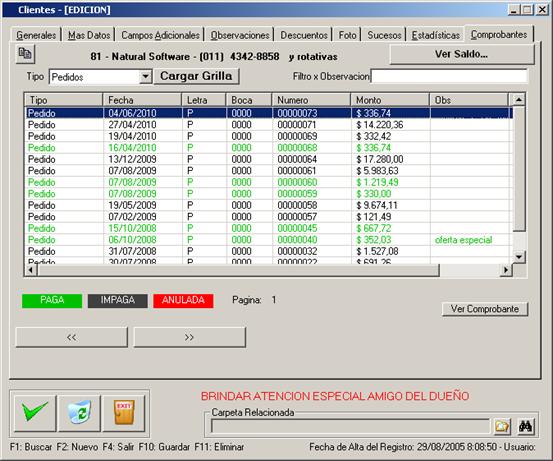The width and height of the screenshot is (553, 461).
Task: Select the order dated 04/06/2010
Action: [x=269, y=113]
